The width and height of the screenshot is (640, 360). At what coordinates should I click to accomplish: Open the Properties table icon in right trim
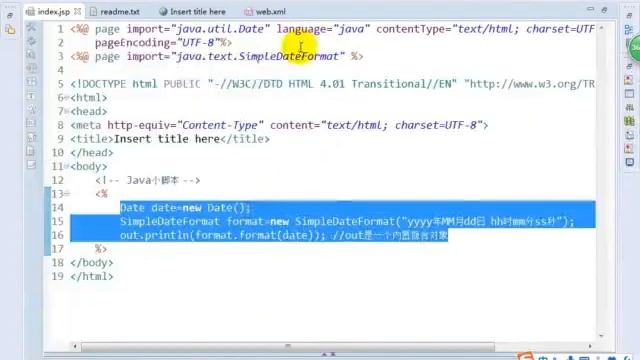[629, 93]
